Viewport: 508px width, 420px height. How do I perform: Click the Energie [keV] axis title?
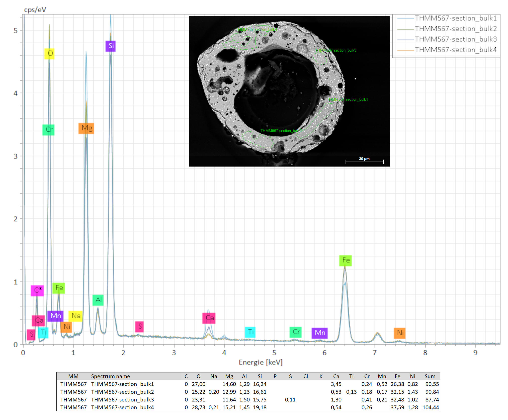(x=261, y=362)
